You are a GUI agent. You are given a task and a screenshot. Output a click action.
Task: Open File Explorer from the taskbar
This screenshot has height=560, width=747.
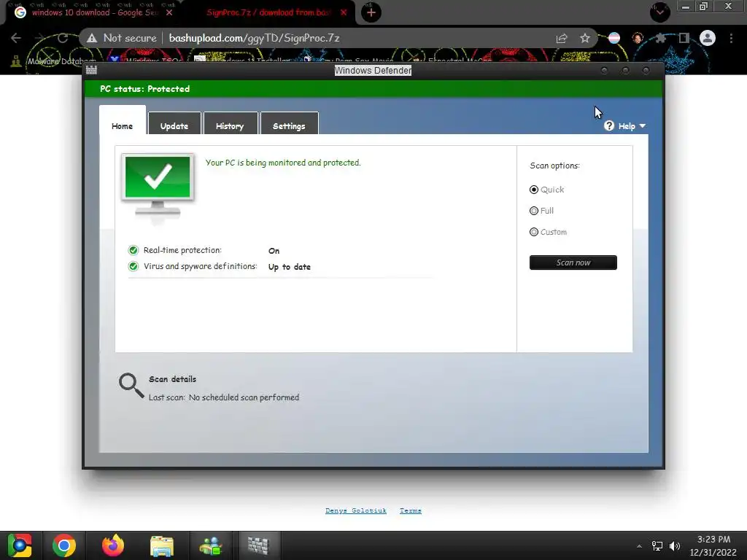pos(162,545)
